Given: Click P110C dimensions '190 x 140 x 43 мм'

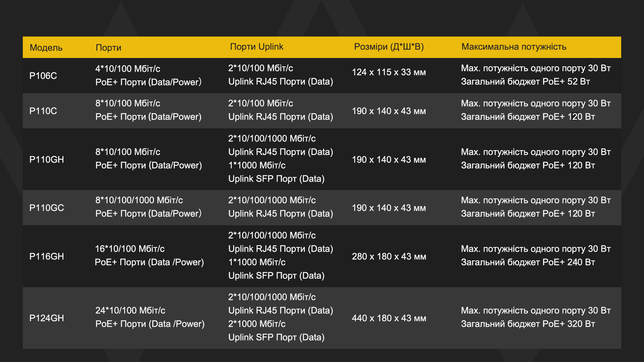Looking at the screenshot, I should click(x=389, y=111).
